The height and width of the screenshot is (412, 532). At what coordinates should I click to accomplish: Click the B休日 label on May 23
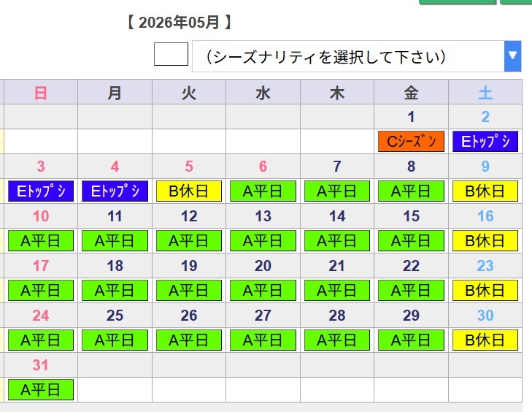click(x=485, y=290)
